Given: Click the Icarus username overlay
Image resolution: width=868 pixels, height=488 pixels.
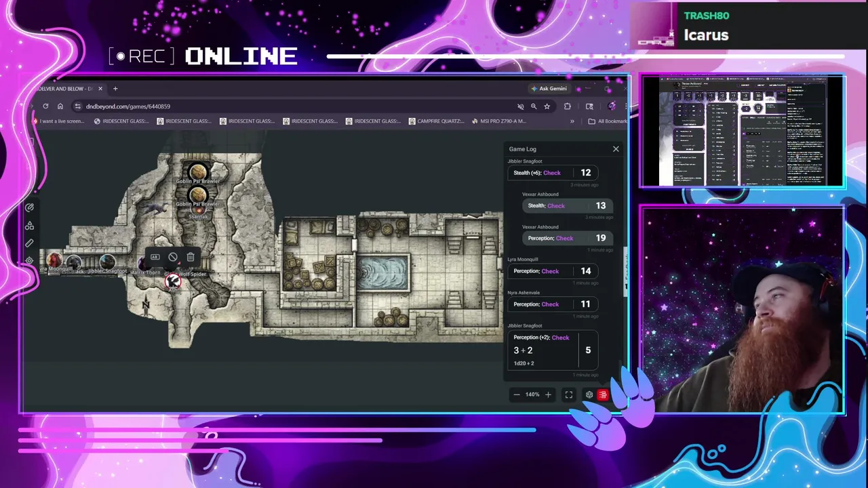Looking at the screenshot, I should (706, 35).
